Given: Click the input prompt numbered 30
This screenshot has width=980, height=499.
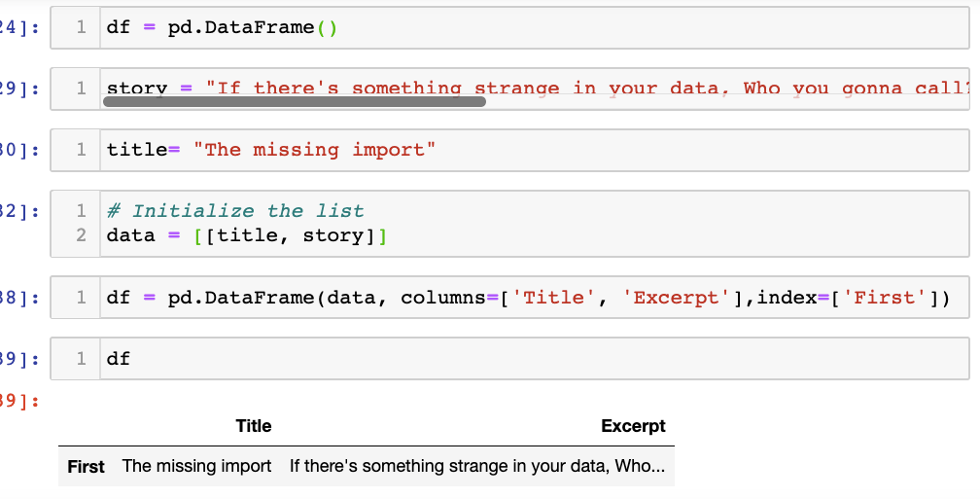Looking at the screenshot, I should pyautogui.click(x=19, y=150).
